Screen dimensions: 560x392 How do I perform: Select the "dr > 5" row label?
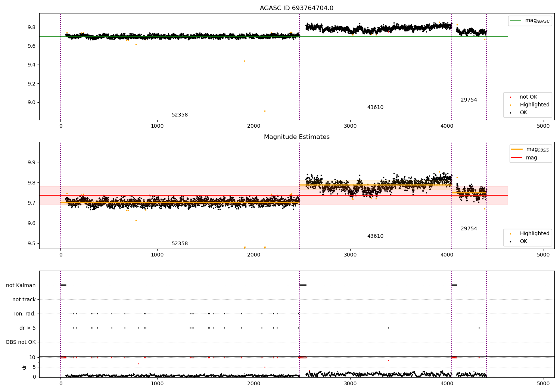(28, 328)
